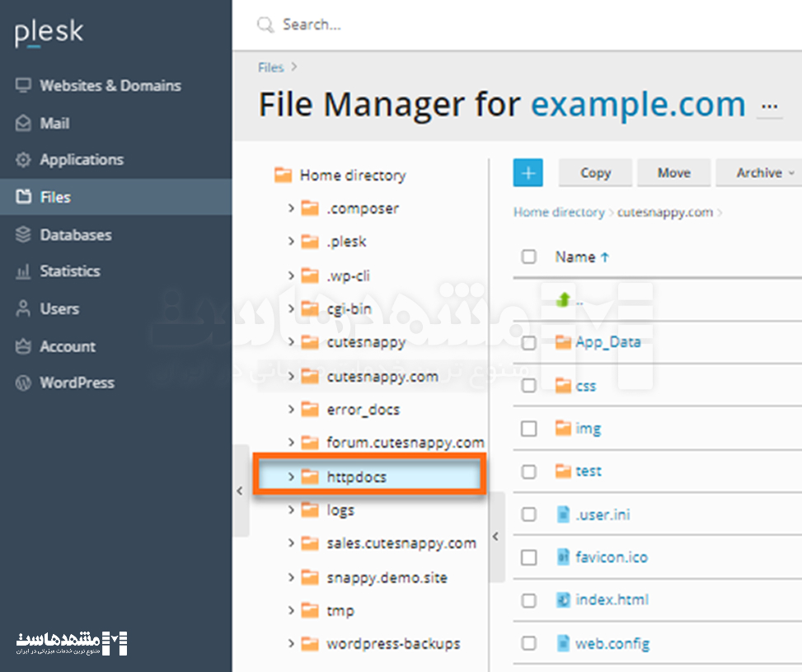This screenshot has width=802, height=672.
Task: Expand the wordpress-backups folder chevron
Action: [x=291, y=644]
